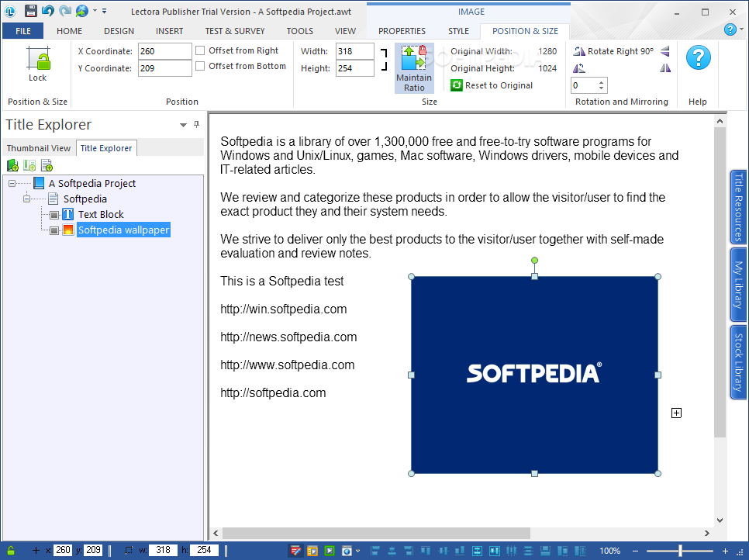Enable Offset from Right checkbox
This screenshot has width=749, height=560.
(x=200, y=50)
